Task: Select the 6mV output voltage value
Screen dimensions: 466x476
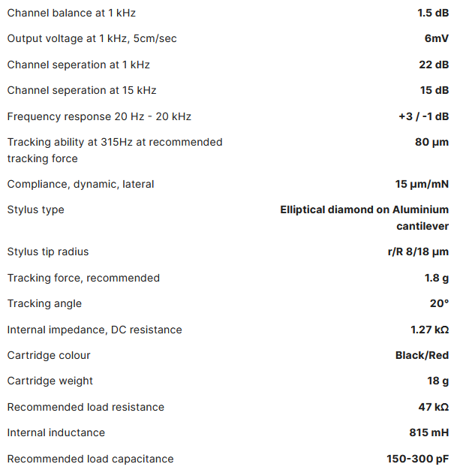Action: pos(437,38)
